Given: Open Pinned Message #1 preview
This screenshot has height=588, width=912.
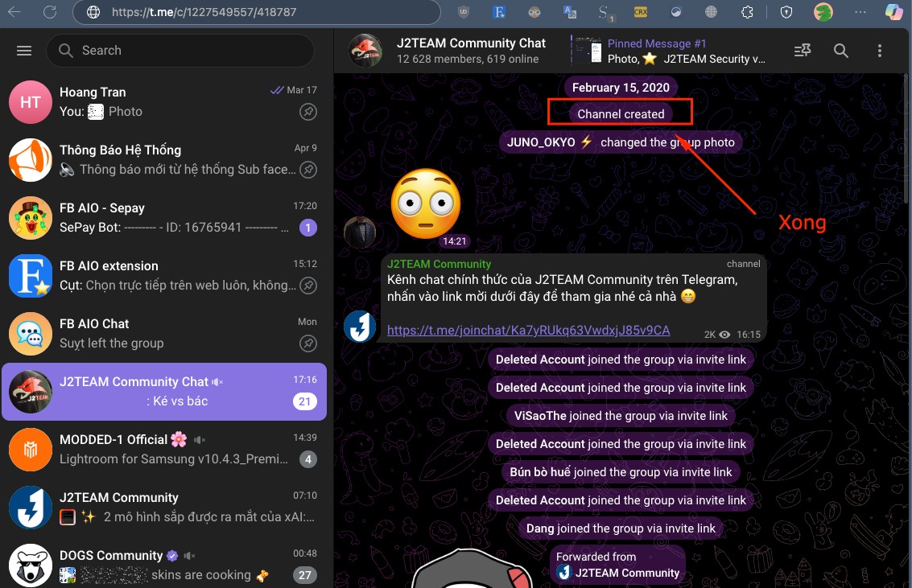Looking at the screenshot, I should [x=669, y=51].
